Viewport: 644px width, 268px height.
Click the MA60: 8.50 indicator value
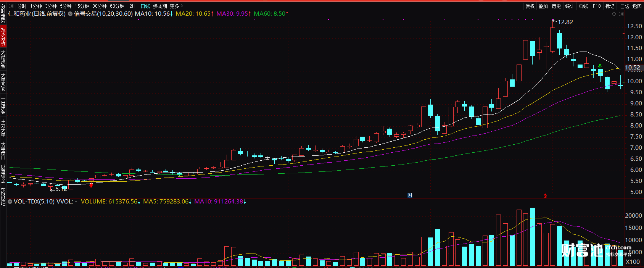(x=271, y=14)
